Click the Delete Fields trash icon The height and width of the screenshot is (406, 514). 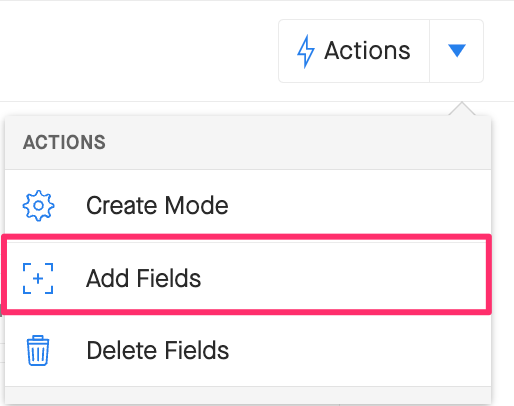coord(38,350)
